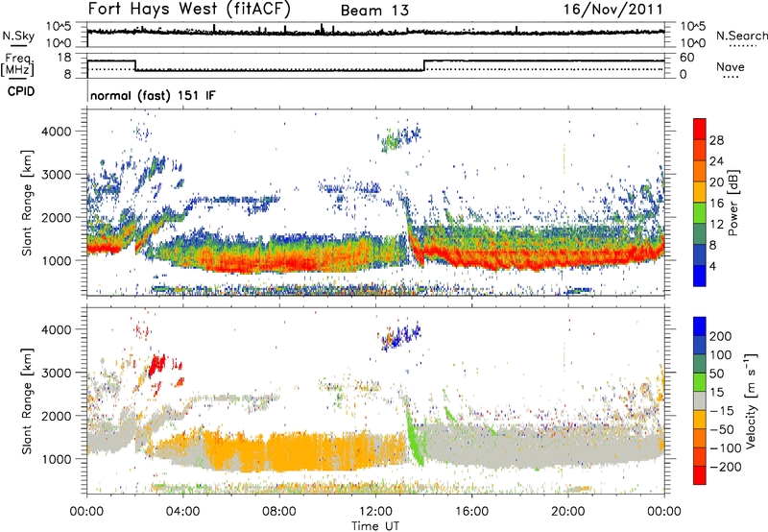Image resolution: width=768 pixels, height=532 pixels.
Task: Click the 'Power [dB]' color bar label
Action: [733, 203]
